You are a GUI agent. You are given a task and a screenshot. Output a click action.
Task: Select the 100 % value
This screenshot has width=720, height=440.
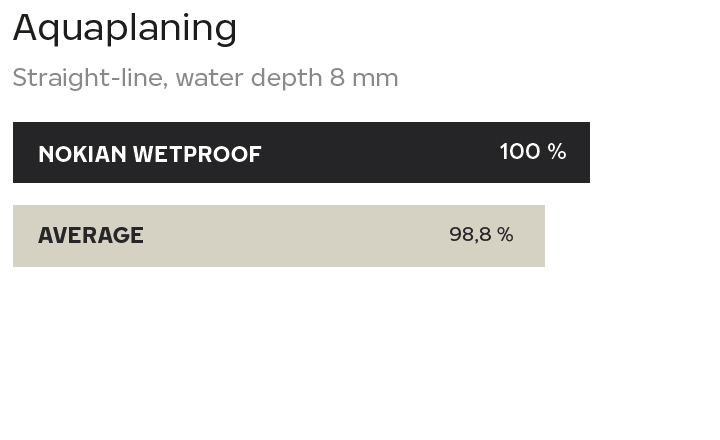point(533,152)
